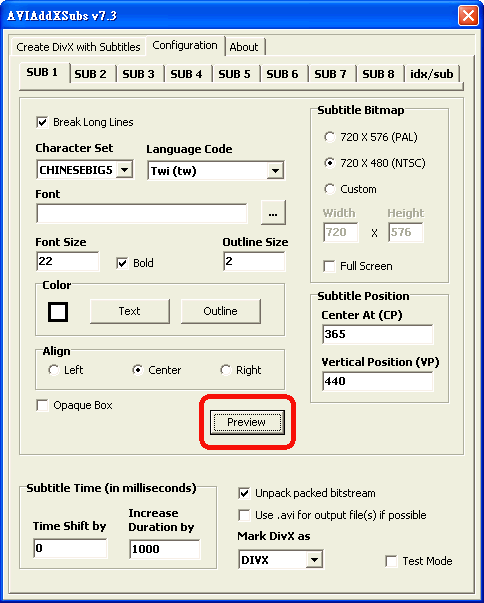Click the custom Width field
The height and width of the screenshot is (603, 484).
[341, 232]
